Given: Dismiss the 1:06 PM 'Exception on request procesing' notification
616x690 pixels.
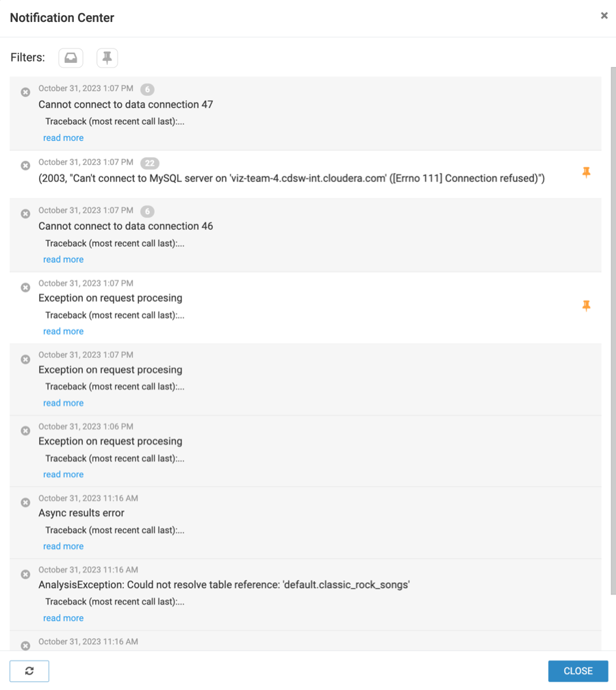Looking at the screenshot, I should click(25, 431).
